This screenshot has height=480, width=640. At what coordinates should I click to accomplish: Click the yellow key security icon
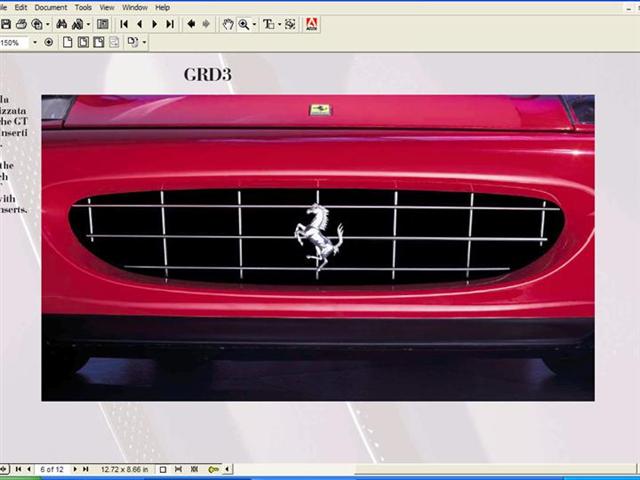pyautogui.click(x=213, y=469)
